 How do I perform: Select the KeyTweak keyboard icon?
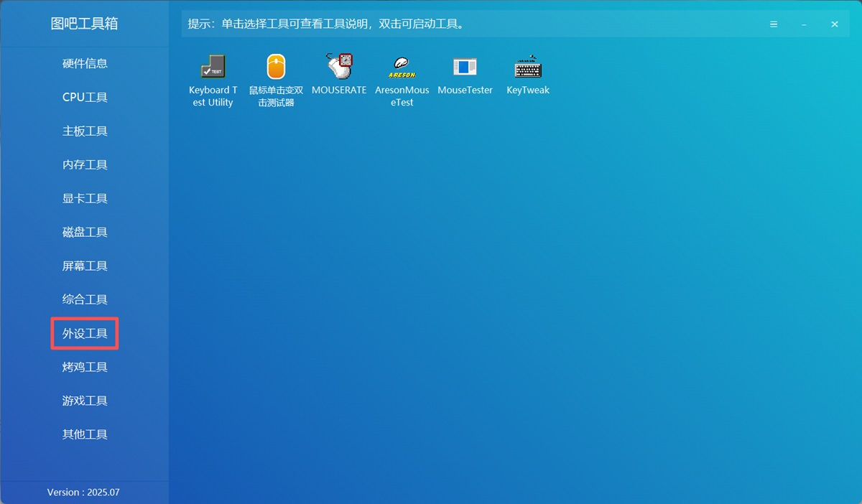pyautogui.click(x=528, y=67)
